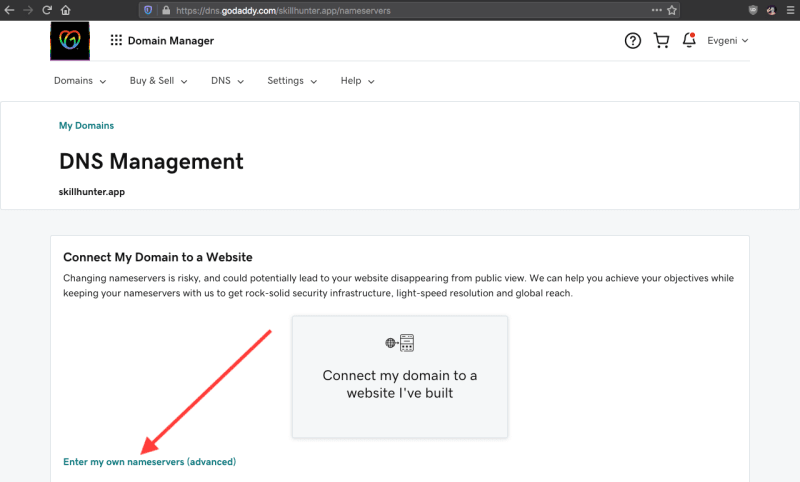Open the tracking protection shield in the address bar
Screen dimensions: 800x482
pyautogui.click(x=148, y=10)
